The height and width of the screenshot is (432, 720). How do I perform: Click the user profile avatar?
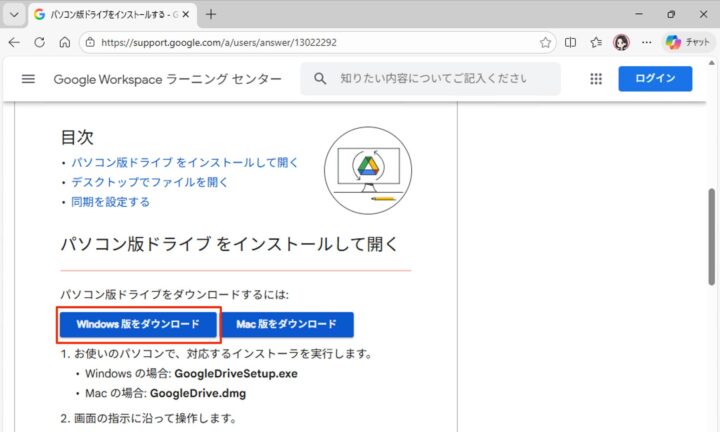pos(621,43)
